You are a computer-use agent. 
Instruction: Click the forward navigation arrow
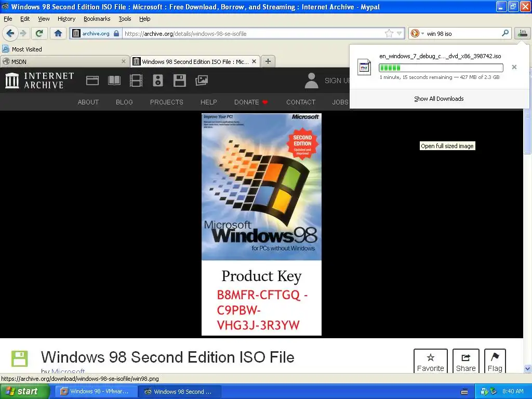click(23, 33)
